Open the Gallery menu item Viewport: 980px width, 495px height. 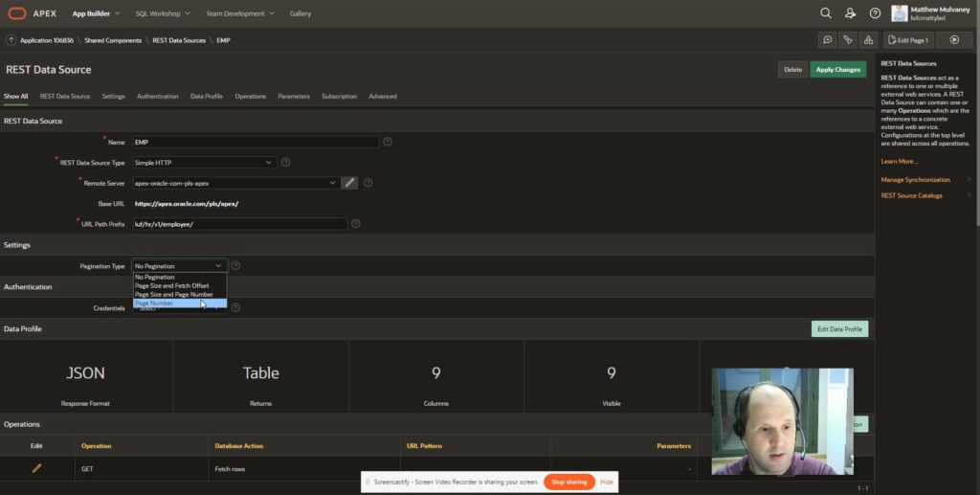(300, 13)
